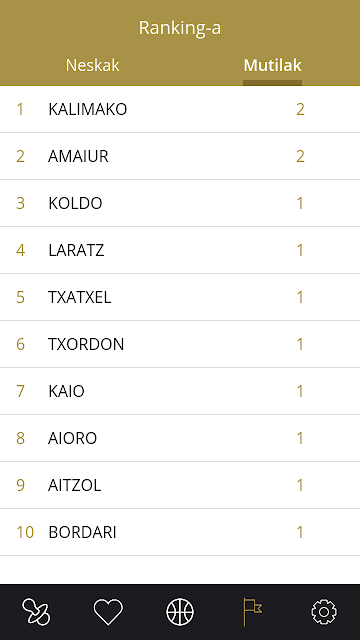This screenshot has width=360, height=640.
Task: Open the pacifier baby names icon
Action: 36,612
